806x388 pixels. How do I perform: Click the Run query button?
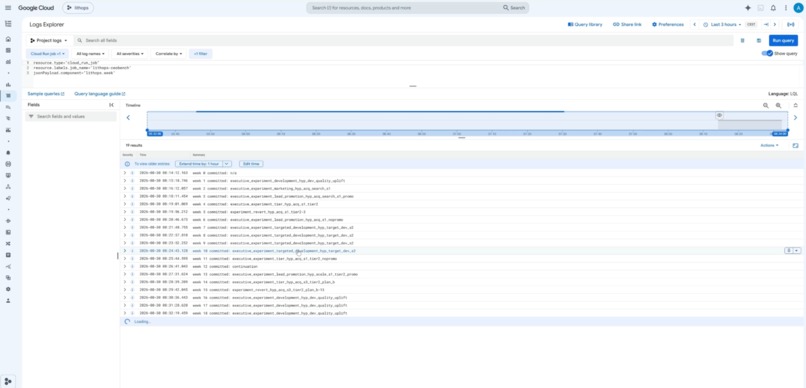783,41
